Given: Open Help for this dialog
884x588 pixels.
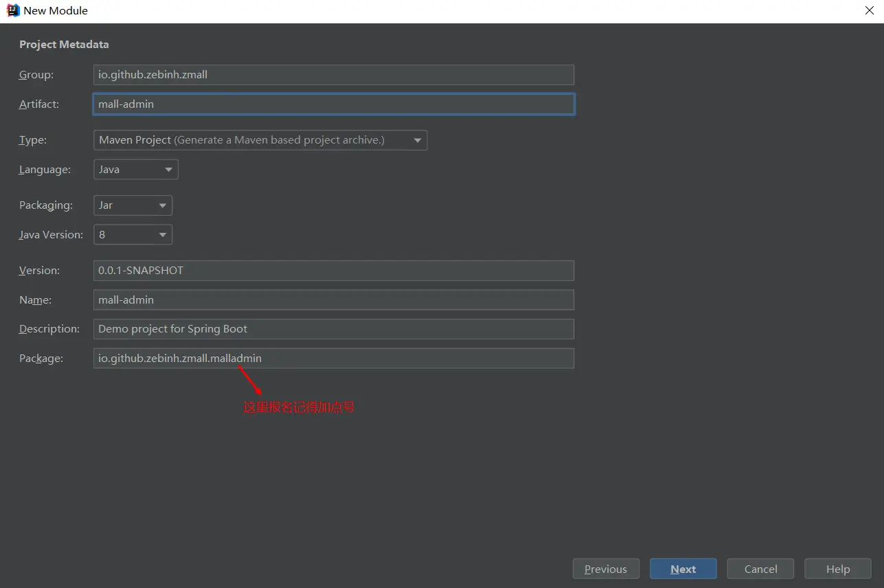Looking at the screenshot, I should click(837, 569).
